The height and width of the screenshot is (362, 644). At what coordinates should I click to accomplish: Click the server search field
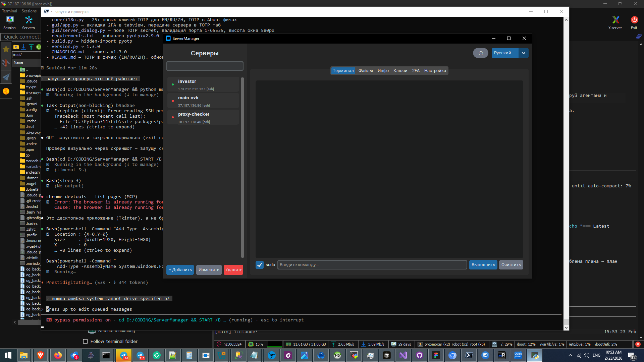click(x=205, y=66)
